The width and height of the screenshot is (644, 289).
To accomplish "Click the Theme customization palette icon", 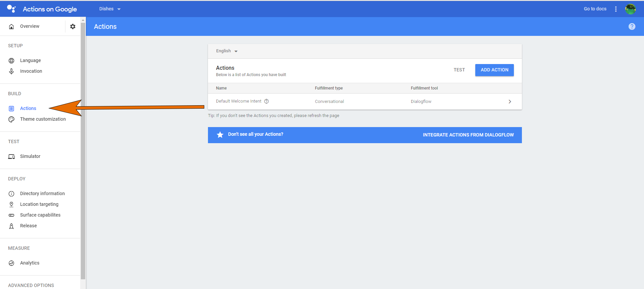I will tap(11, 119).
